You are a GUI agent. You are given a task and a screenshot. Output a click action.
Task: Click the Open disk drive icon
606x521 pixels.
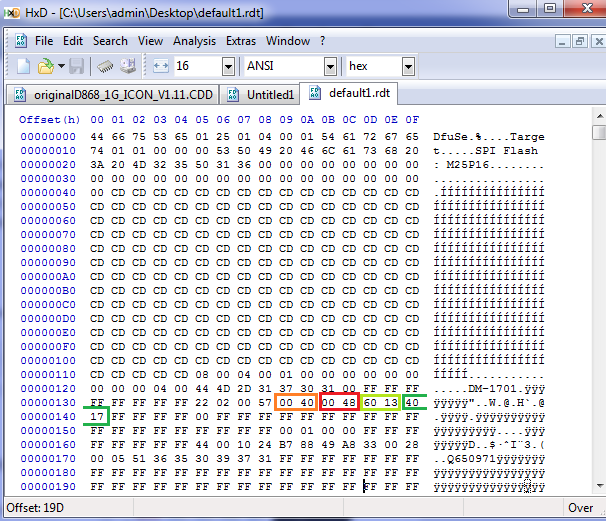click(128, 66)
